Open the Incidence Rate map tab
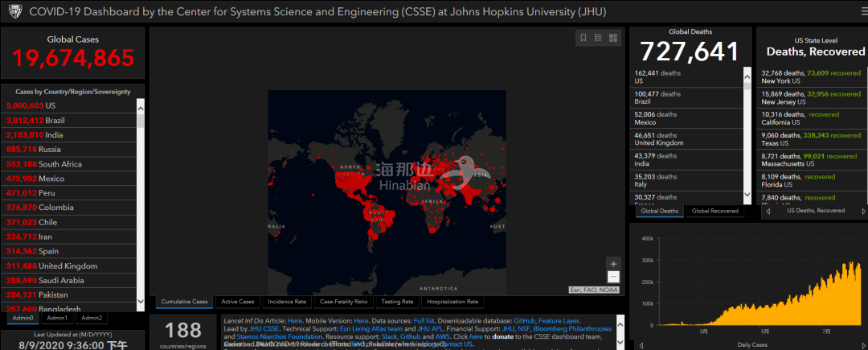 click(x=286, y=302)
